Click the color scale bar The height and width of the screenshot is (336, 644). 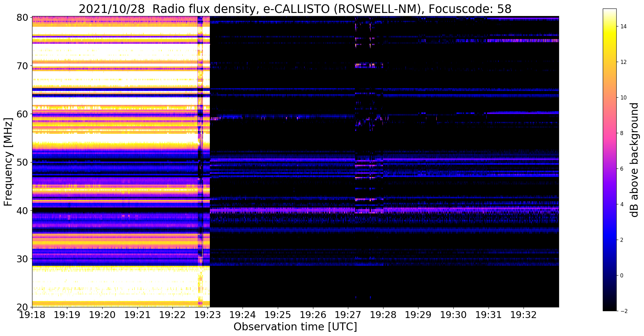point(609,160)
